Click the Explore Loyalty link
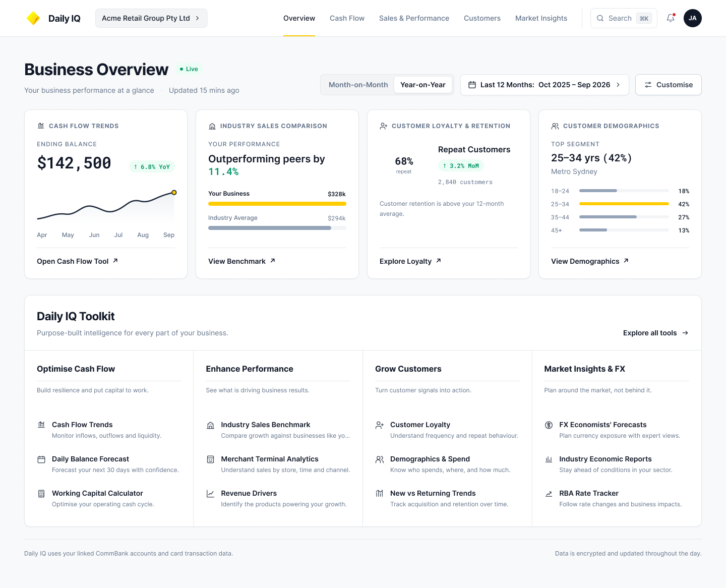This screenshot has width=726, height=588. pos(410,261)
